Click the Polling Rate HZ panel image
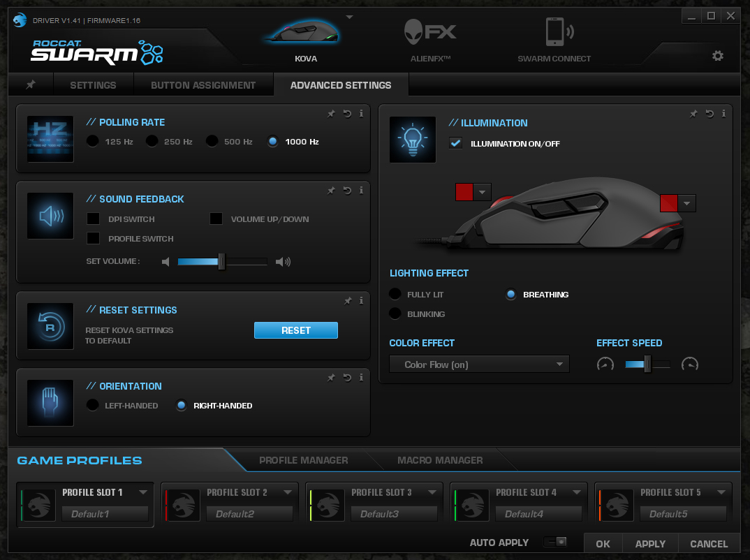 [50, 139]
